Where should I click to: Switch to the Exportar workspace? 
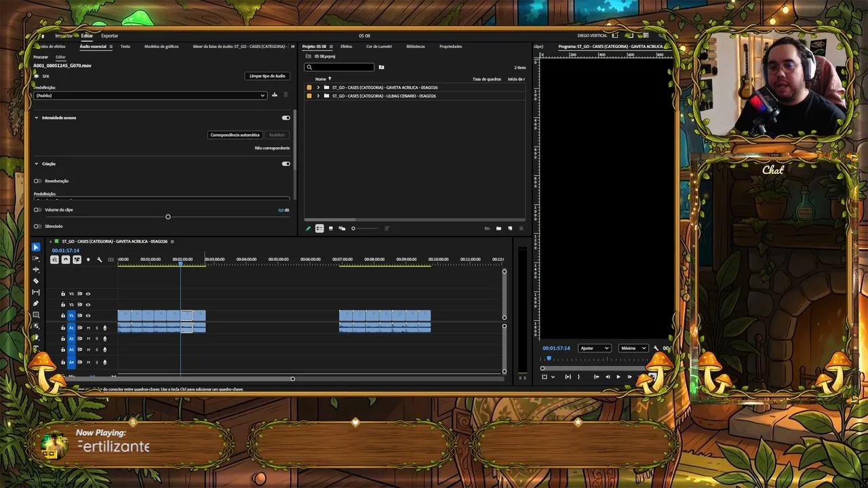(x=109, y=36)
